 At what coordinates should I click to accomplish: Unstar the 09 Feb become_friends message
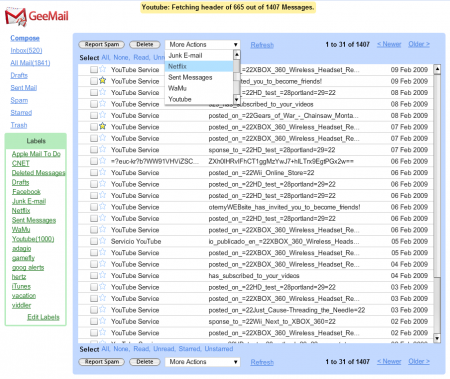[103, 80]
